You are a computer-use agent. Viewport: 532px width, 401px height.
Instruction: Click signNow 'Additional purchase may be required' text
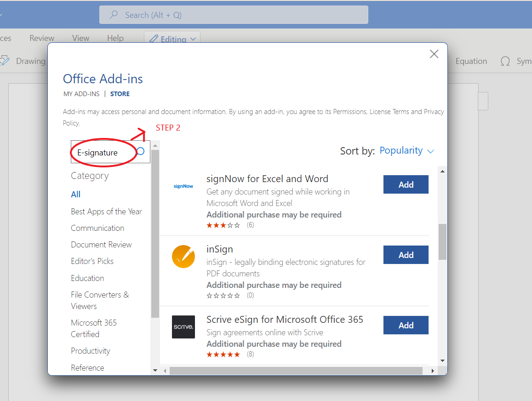(274, 215)
